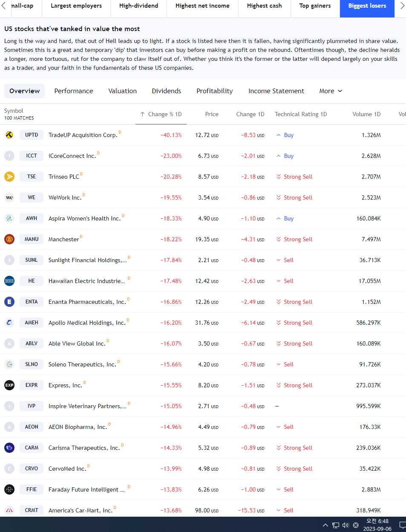Open the FFIE ticker link

click(32, 489)
